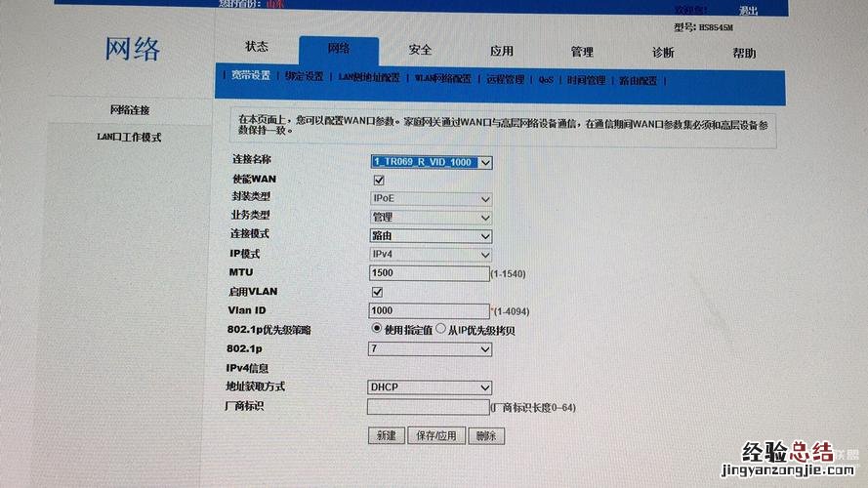Select the 网络 tab
This screenshot has width=868, height=488.
339,49
